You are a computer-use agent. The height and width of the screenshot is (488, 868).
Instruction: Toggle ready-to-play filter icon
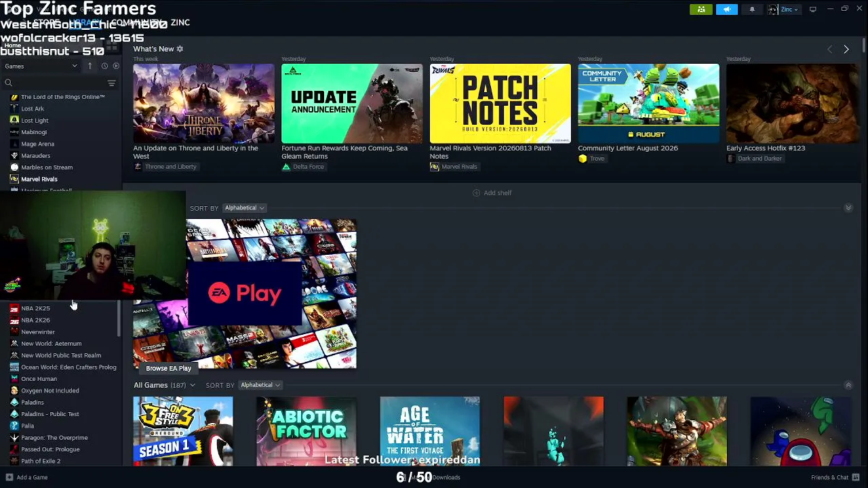[x=116, y=66]
